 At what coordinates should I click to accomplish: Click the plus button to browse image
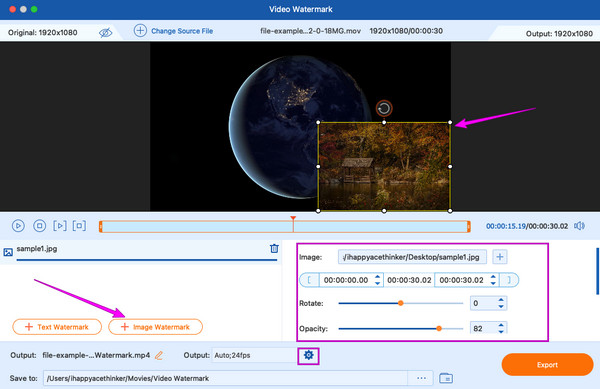500,257
